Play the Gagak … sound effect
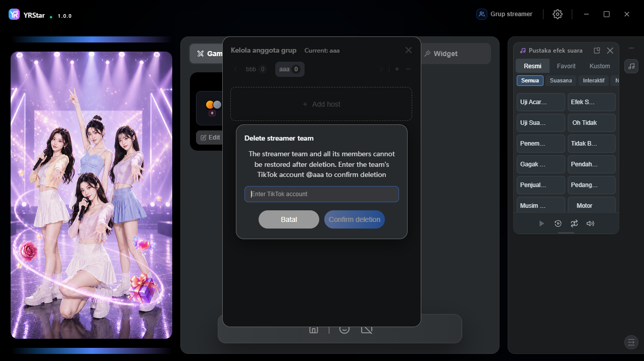The width and height of the screenshot is (644, 361). point(541,164)
